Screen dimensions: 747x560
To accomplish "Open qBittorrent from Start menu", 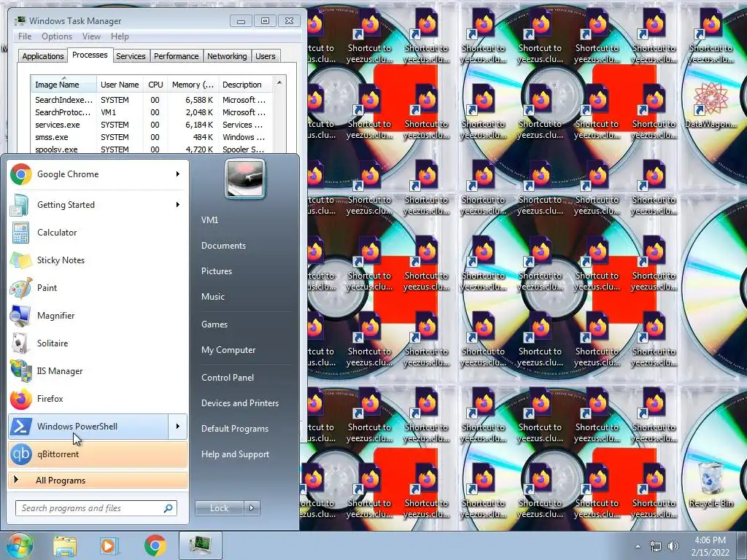I will [98, 454].
